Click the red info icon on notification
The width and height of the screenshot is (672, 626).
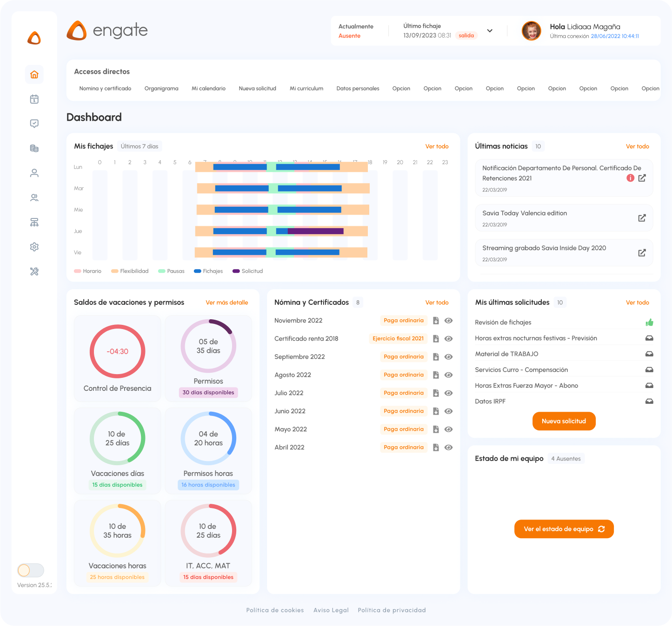[x=630, y=178]
